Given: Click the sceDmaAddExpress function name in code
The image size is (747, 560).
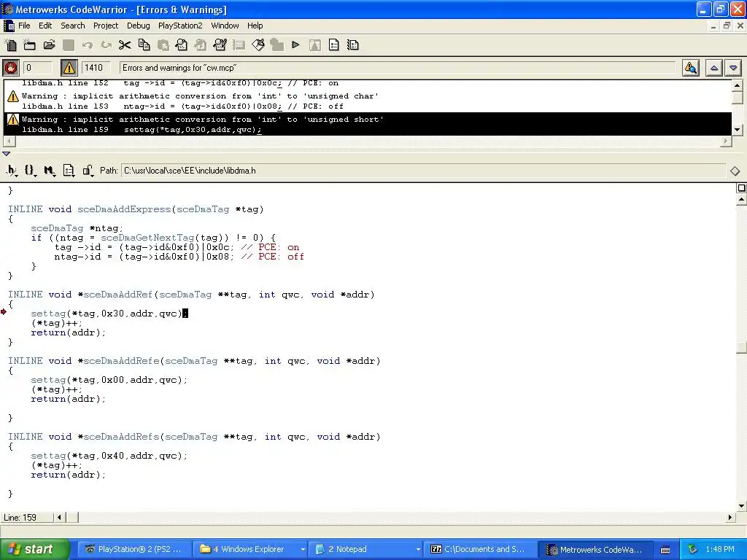Looking at the screenshot, I should (124, 209).
